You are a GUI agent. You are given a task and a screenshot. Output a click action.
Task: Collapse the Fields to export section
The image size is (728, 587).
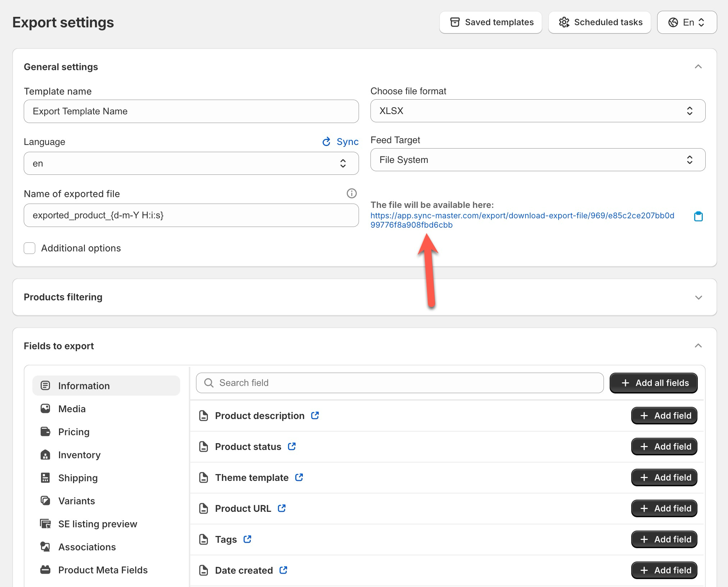click(698, 346)
